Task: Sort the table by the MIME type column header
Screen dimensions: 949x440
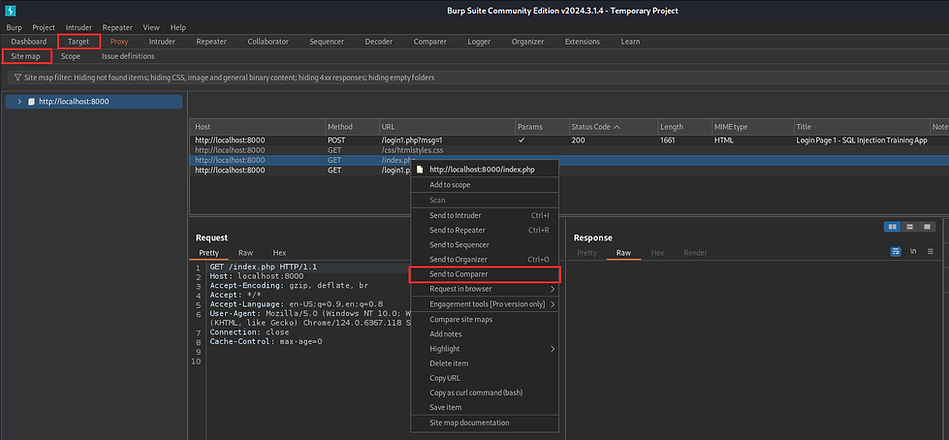Action: (x=752, y=127)
